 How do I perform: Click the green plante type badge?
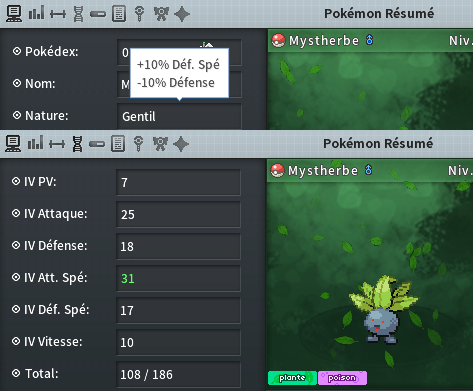pos(292,378)
